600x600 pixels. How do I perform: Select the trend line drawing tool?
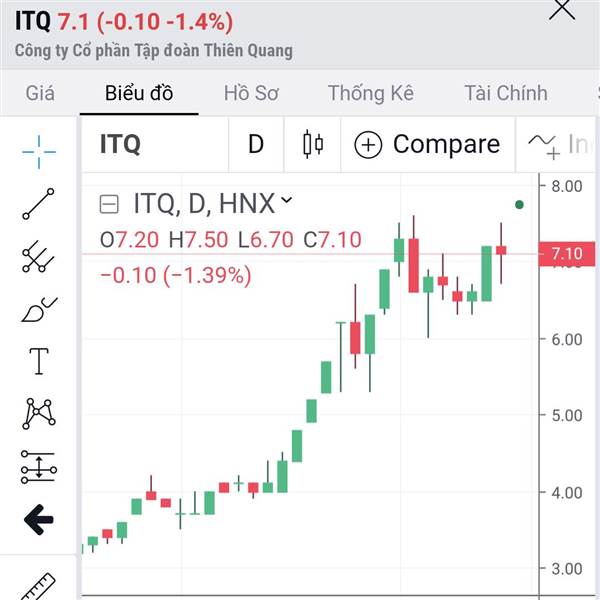(39, 204)
